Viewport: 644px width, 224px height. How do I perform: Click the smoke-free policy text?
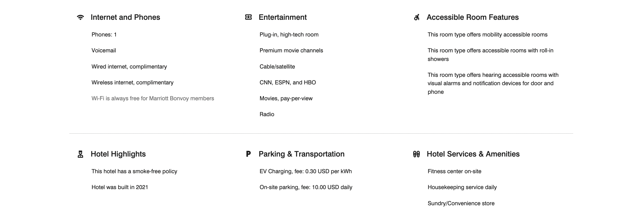134,171
